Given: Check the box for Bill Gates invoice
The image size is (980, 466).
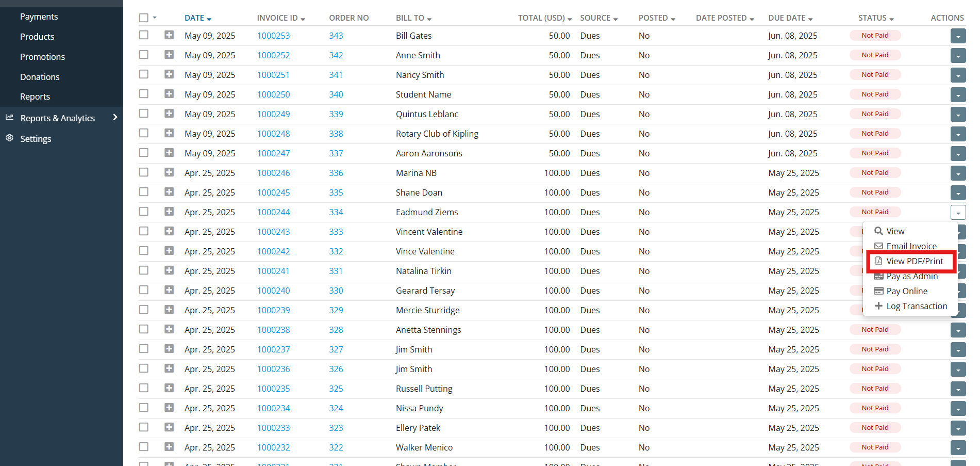Looking at the screenshot, I should tap(144, 35).
